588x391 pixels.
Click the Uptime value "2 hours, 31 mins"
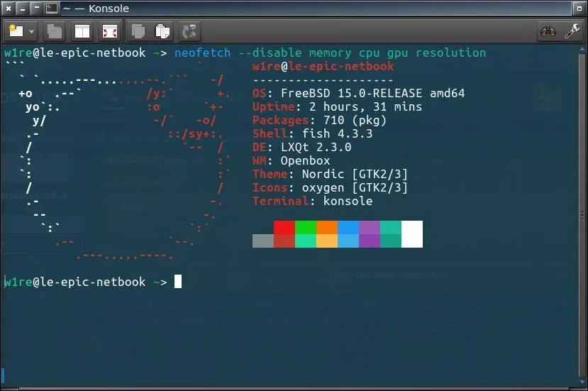coord(365,106)
